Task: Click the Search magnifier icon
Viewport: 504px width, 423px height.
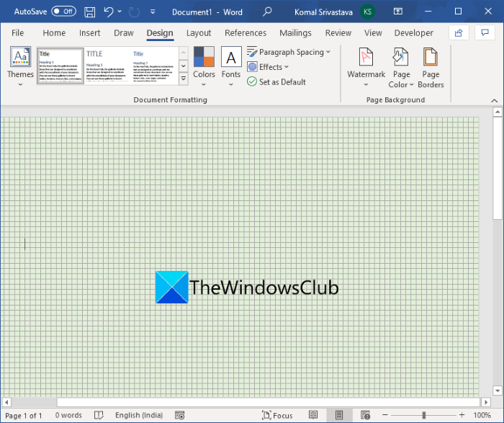Action: click(x=267, y=12)
